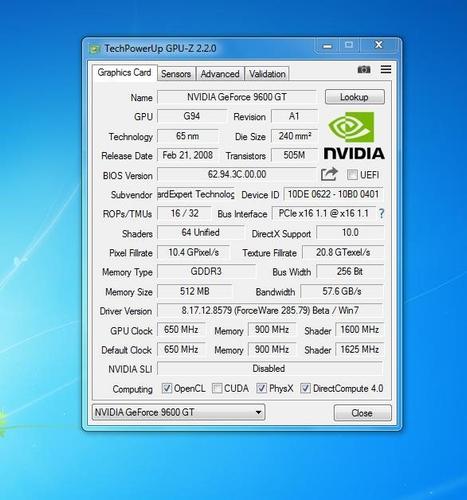Click the Revision field showing A1
Image resolution: width=467 pixels, height=500 pixels.
[x=294, y=116]
